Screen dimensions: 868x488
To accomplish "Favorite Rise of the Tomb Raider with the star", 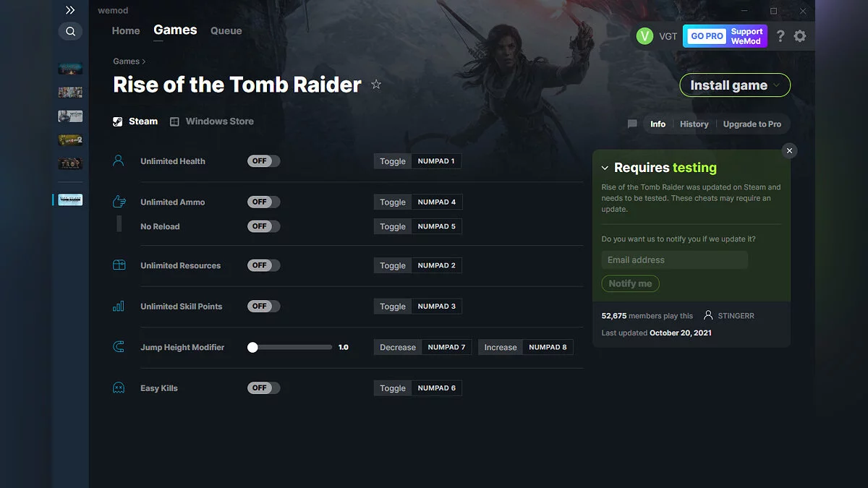I will click(376, 85).
